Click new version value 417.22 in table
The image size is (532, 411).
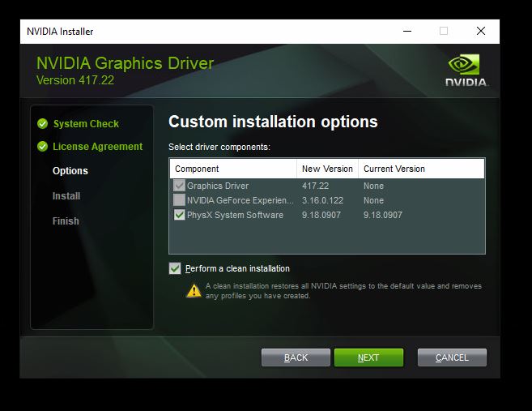pyautogui.click(x=316, y=186)
